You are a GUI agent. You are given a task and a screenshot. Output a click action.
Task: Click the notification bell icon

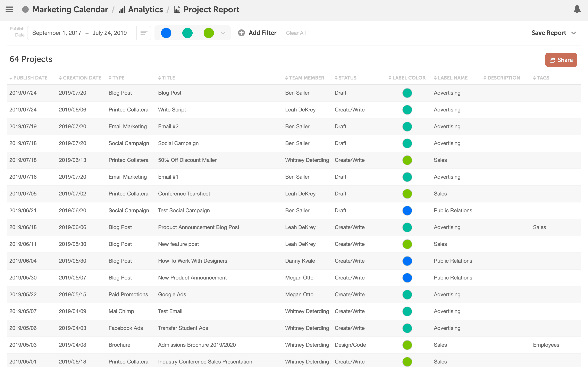[x=577, y=9]
